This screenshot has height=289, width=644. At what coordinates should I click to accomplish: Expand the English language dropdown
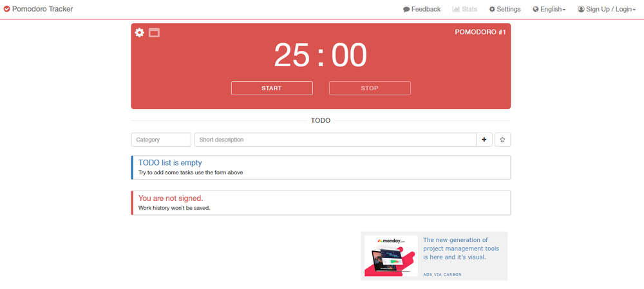(549, 10)
